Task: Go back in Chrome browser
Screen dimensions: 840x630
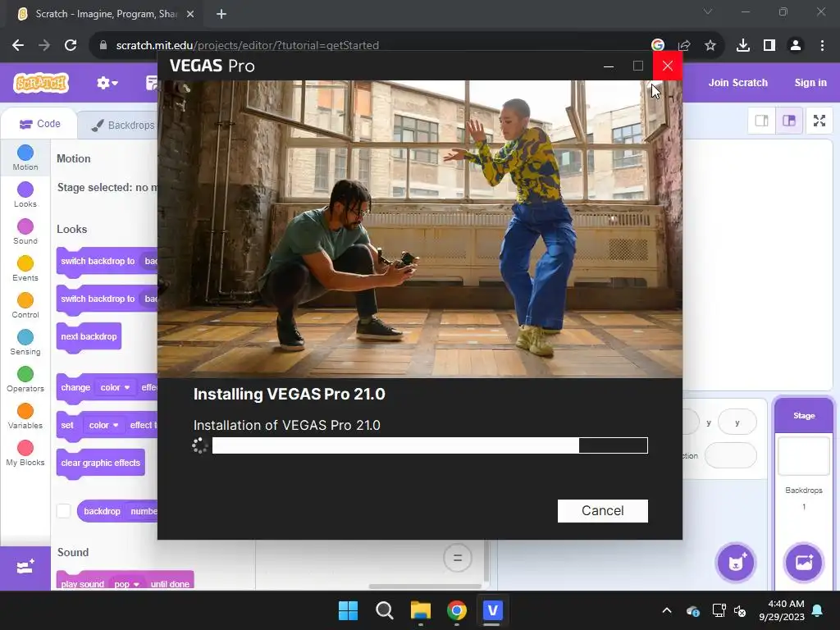Action: [x=18, y=45]
